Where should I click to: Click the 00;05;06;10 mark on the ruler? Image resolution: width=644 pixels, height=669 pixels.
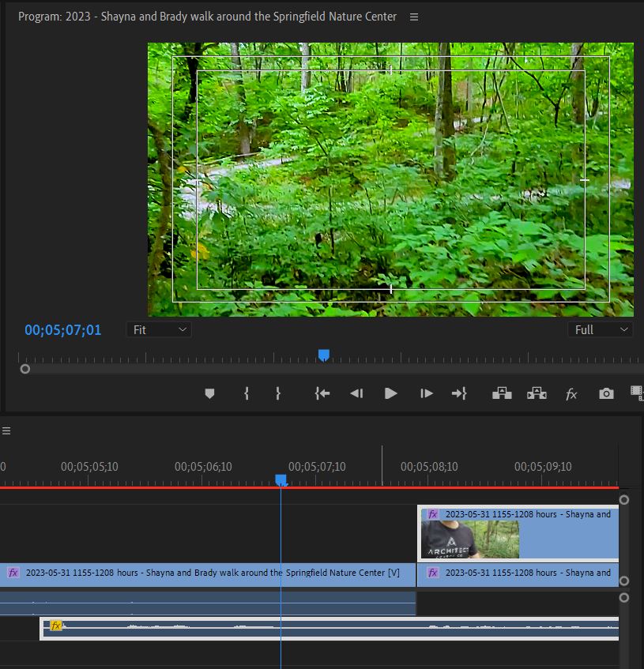(x=203, y=467)
